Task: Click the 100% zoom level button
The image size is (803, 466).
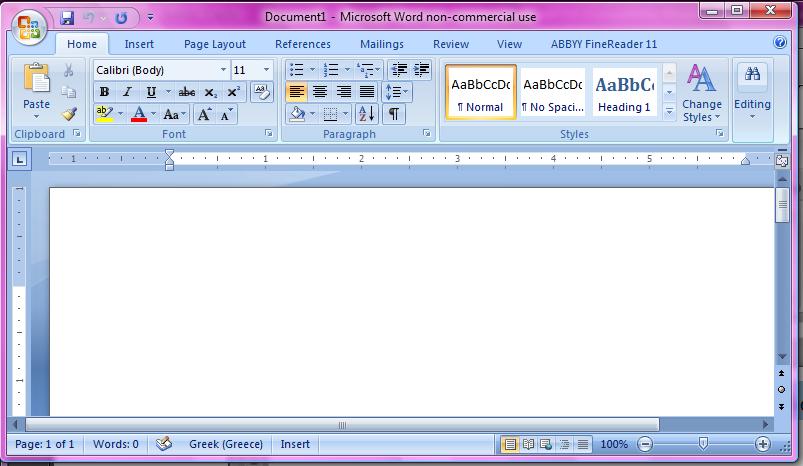Action: click(x=614, y=444)
